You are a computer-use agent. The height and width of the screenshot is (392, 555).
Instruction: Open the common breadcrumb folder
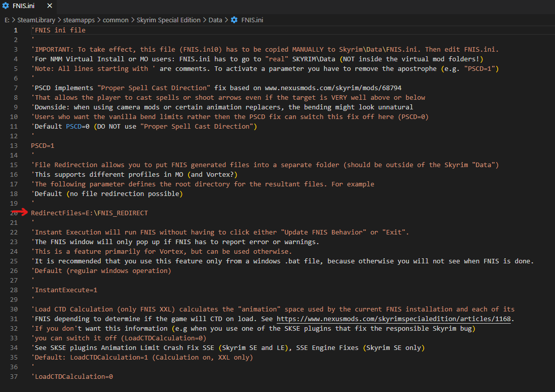tap(116, 20)
